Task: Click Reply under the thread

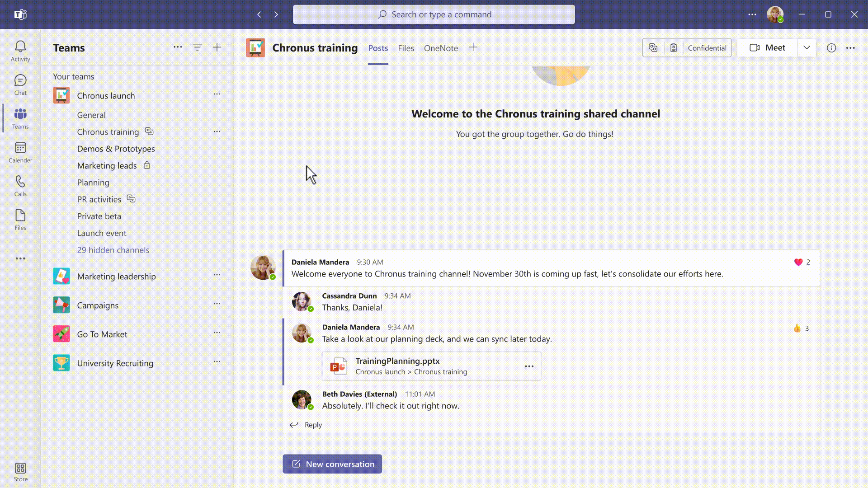Action: click(313, 425)
